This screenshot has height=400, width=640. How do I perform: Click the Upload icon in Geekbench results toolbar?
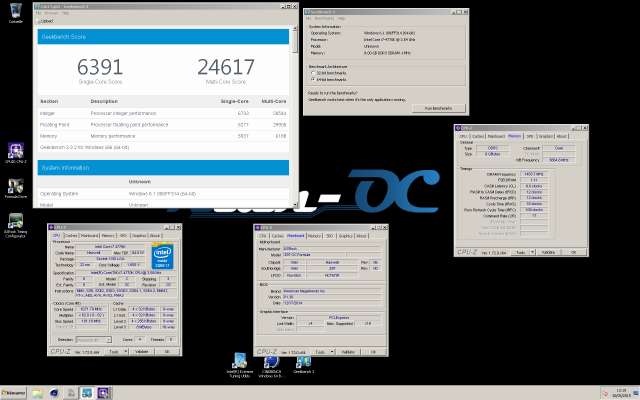pyautogui.click(x=38, y=21)
